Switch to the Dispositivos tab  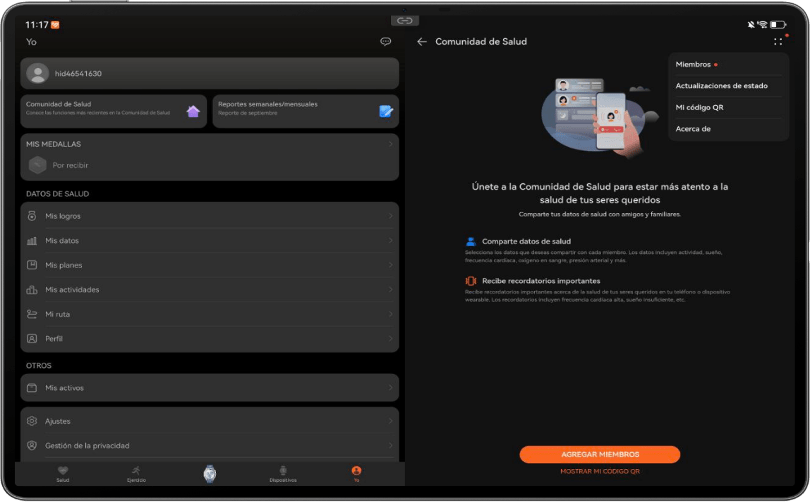283,474
